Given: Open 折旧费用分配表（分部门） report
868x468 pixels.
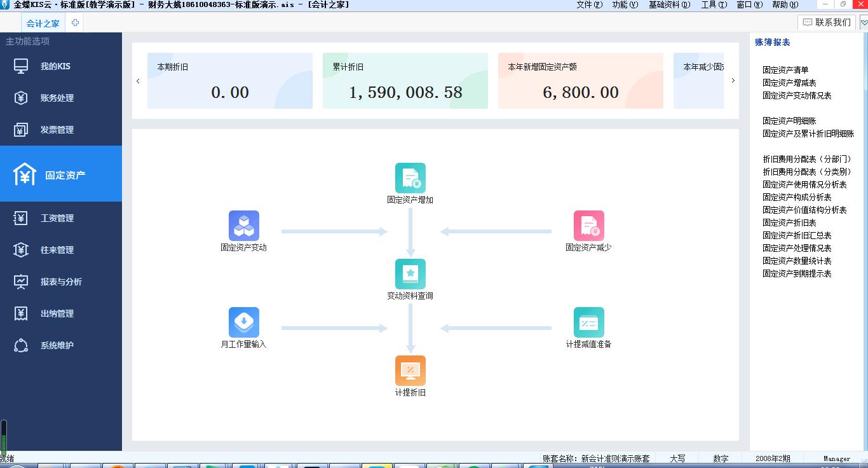Looking at the screenshot, I should (807, 159).
